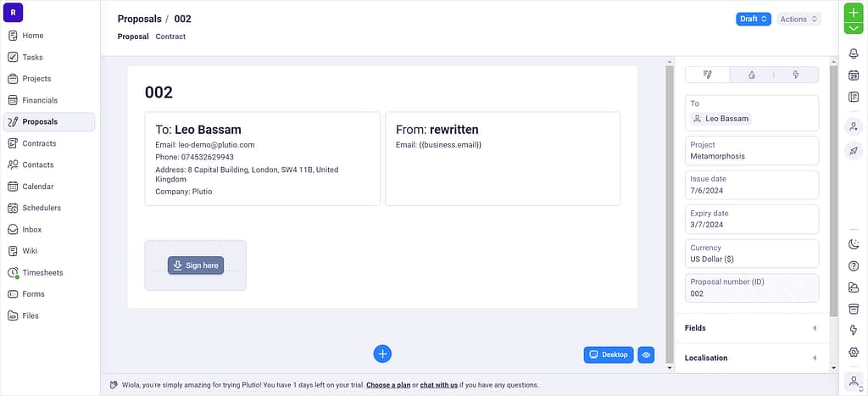868x396 pixels.
Task: Open Contracts in the sidebar
Action: (x=48, y=143)
